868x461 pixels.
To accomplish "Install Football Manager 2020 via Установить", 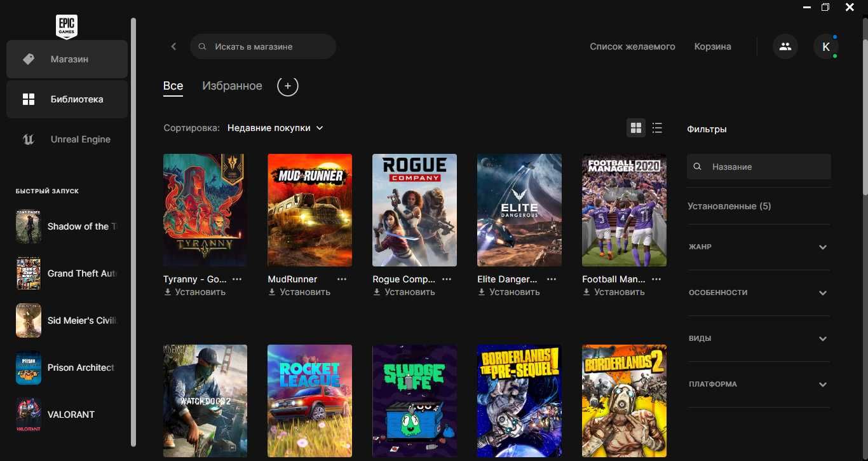I will click(614, 292).
